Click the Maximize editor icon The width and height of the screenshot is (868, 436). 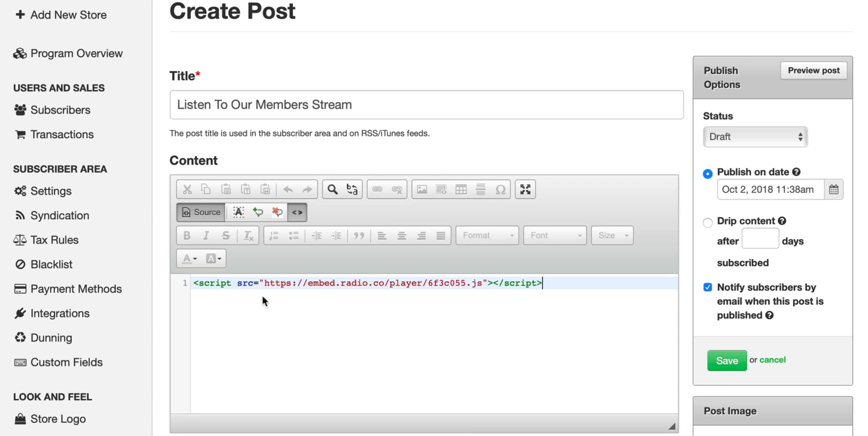point(525,189)
